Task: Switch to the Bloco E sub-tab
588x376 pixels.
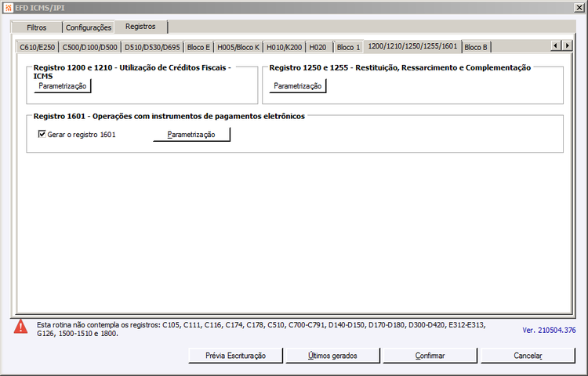Action: click(x=198, y=47)
